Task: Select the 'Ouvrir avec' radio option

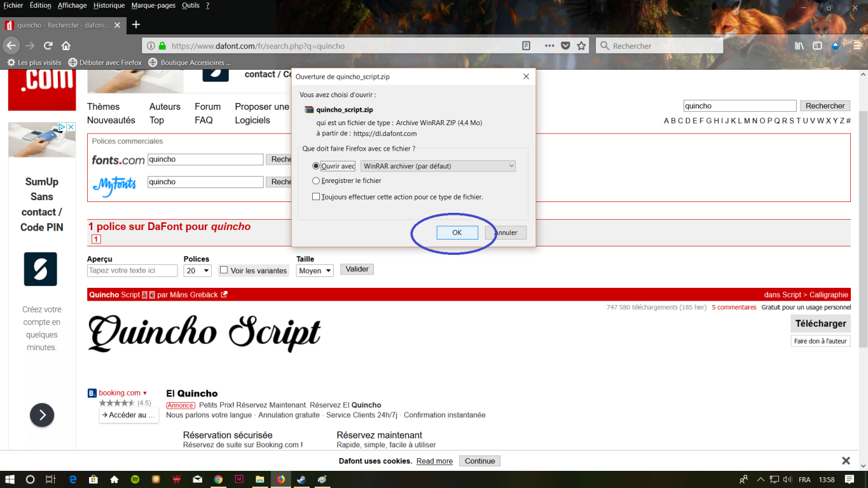Action: [316, 166]
